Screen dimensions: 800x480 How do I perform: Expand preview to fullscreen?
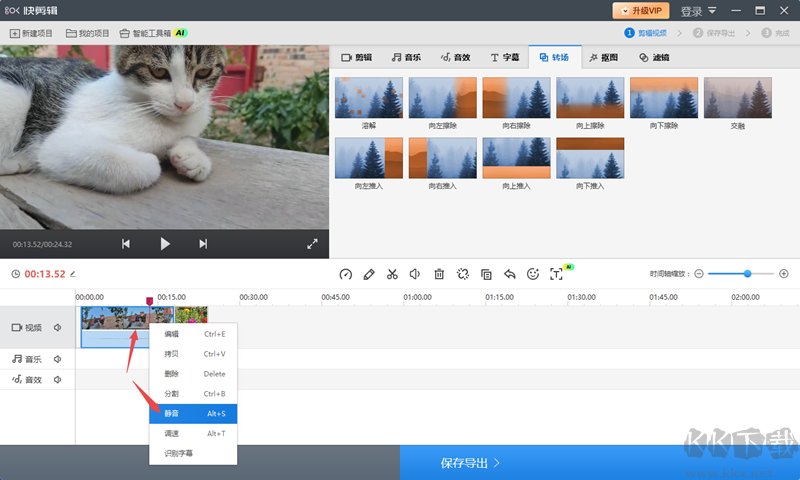pos(312,244)
